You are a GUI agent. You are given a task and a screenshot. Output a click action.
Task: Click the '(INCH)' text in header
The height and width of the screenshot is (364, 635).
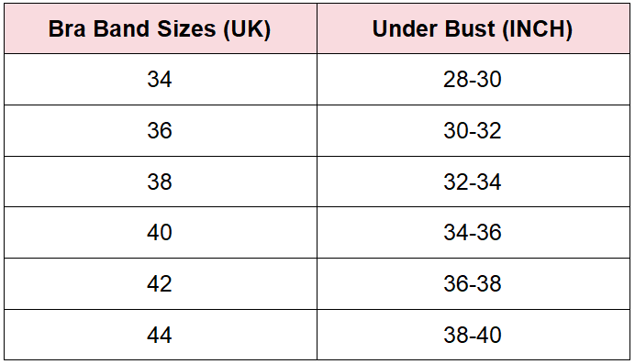[538, 29]
